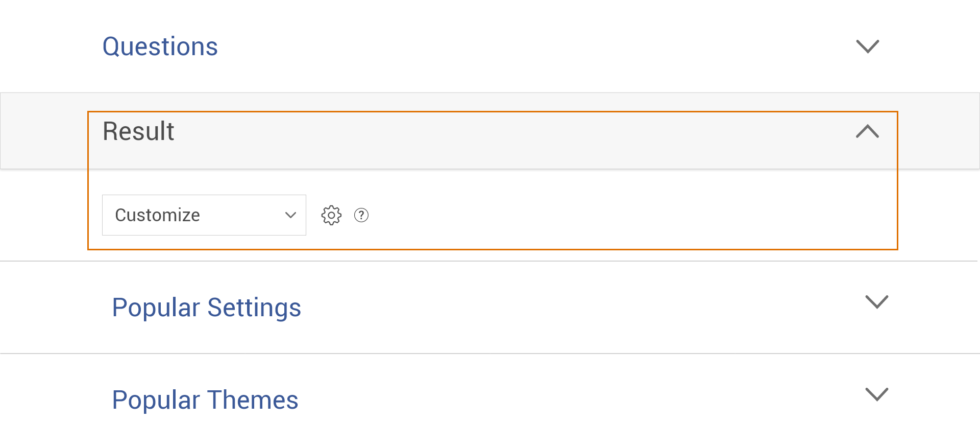Expand the Questions section chevron
This screenshot has height=446, width=980.
tap(867, 46)
